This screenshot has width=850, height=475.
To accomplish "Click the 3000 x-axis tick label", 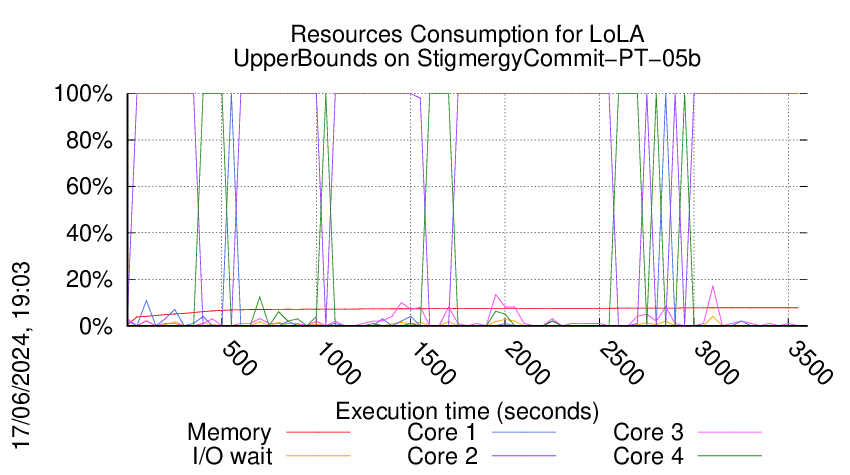I will click(x=716, y=363).
